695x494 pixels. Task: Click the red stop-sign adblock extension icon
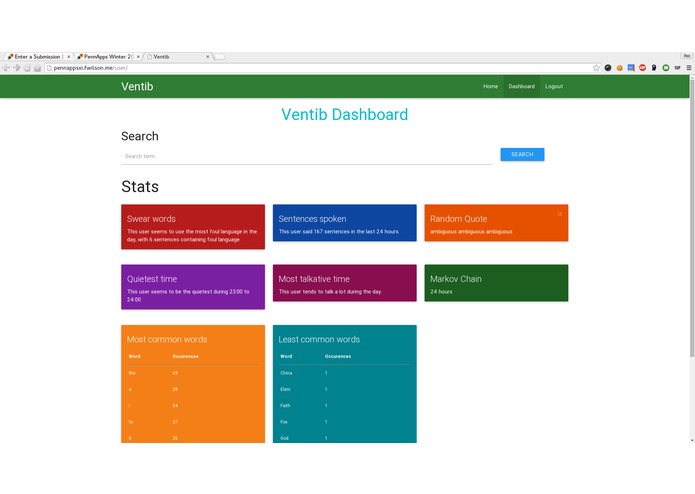pyautogui.click(x=642, y=68)
